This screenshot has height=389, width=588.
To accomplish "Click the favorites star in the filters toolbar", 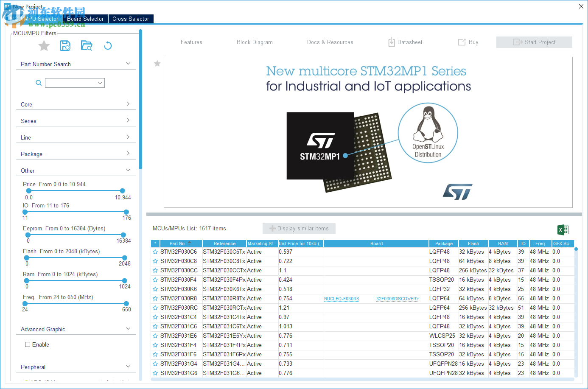I will click(x=44, y=45).
